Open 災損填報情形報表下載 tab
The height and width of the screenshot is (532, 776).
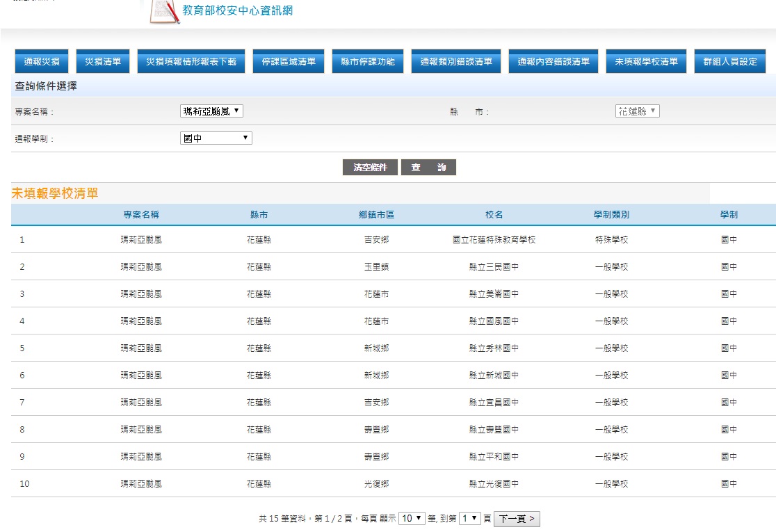[191, 62]
